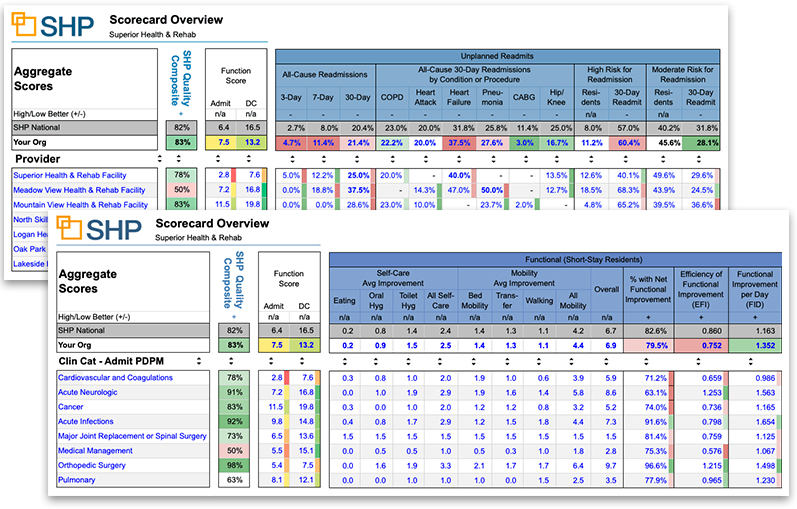The image size is (797, 509).
Task: Click Your Org 4.7% 3-Day readmission value
Action: point(291,143)
